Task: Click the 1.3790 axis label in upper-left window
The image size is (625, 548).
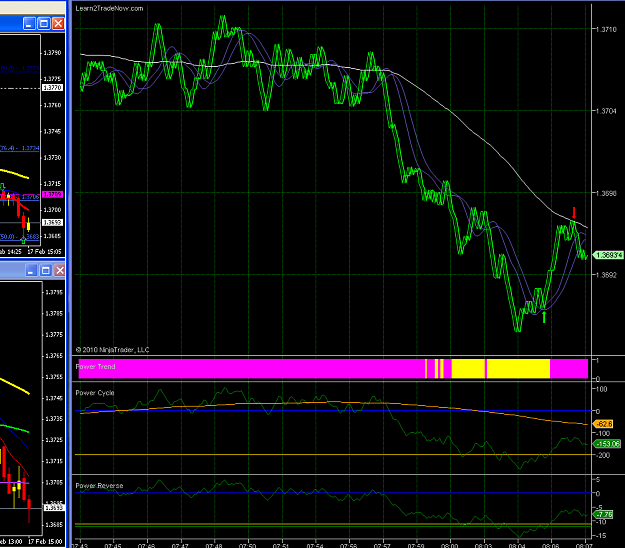Action: (x=53, y=53)
